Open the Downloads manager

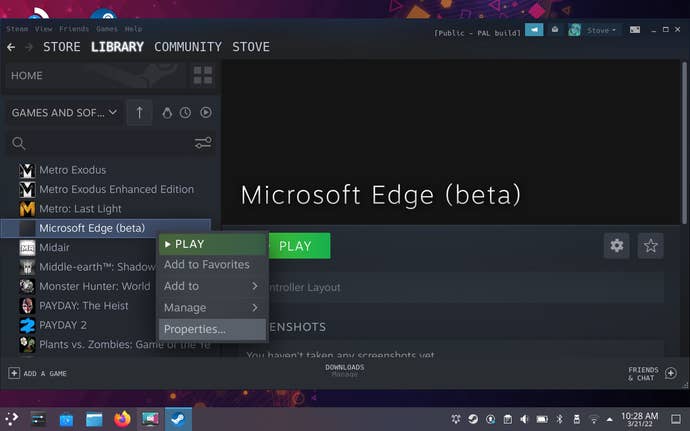pyautogui.click(x=345, y=370)
